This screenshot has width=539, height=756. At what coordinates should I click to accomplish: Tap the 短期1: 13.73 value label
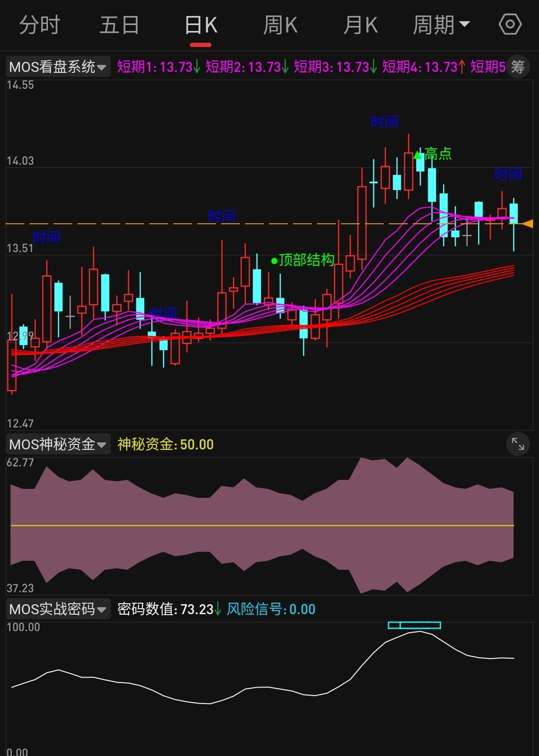coord(159,66)
